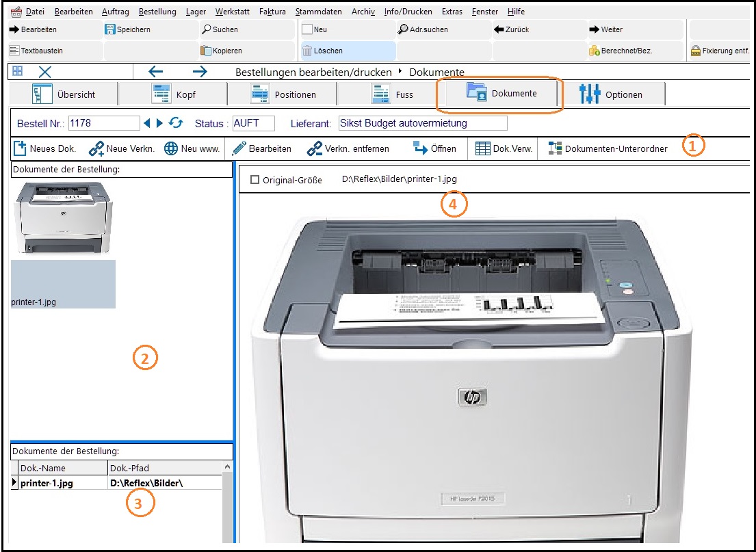Open Dok.Verw. document management
This screenshot has height=552, width=756.
pyautogui.click(x=482, y=148)
